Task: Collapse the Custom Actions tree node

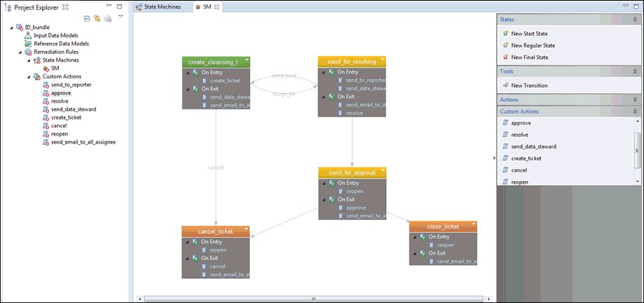Action: 29,77
